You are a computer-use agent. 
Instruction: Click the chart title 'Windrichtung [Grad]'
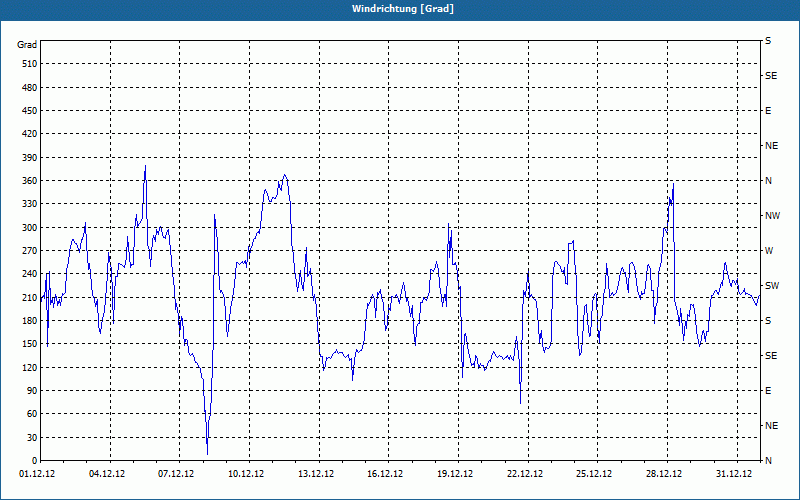tap(403, 9)
